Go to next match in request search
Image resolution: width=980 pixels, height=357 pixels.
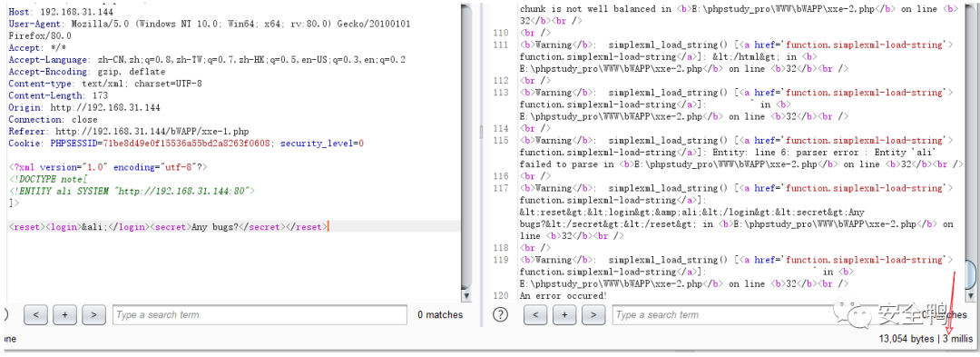93,315
